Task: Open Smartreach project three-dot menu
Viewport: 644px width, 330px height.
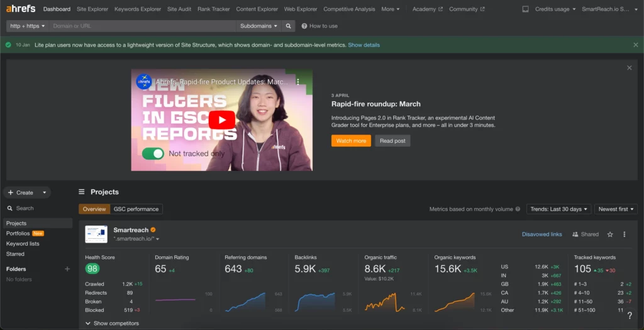Action: [625, 234]
